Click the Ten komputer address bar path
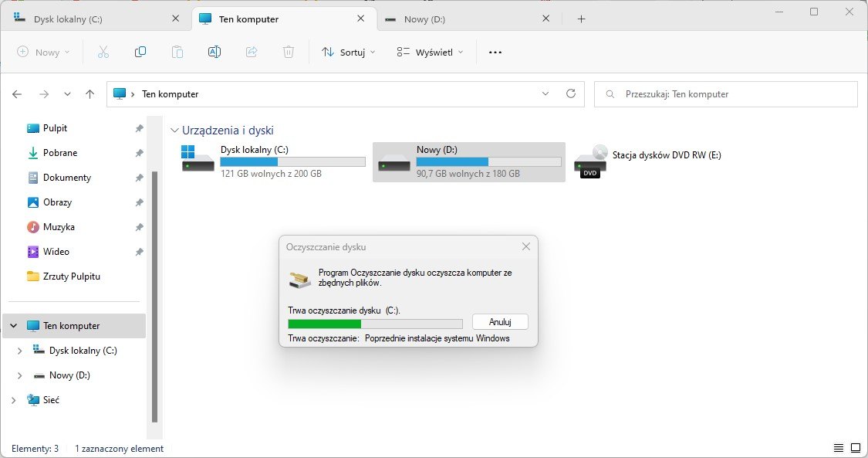 [170, 94]
